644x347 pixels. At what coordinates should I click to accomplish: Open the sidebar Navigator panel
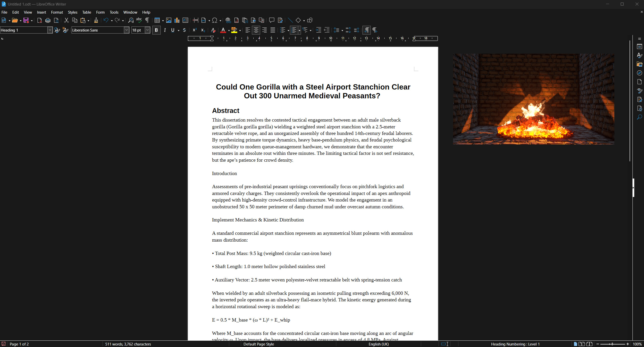tap(639, 73)
